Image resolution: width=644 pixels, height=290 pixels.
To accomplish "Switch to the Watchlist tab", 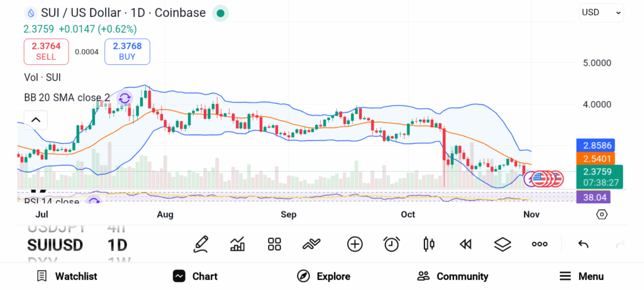I will pos(67,276).
